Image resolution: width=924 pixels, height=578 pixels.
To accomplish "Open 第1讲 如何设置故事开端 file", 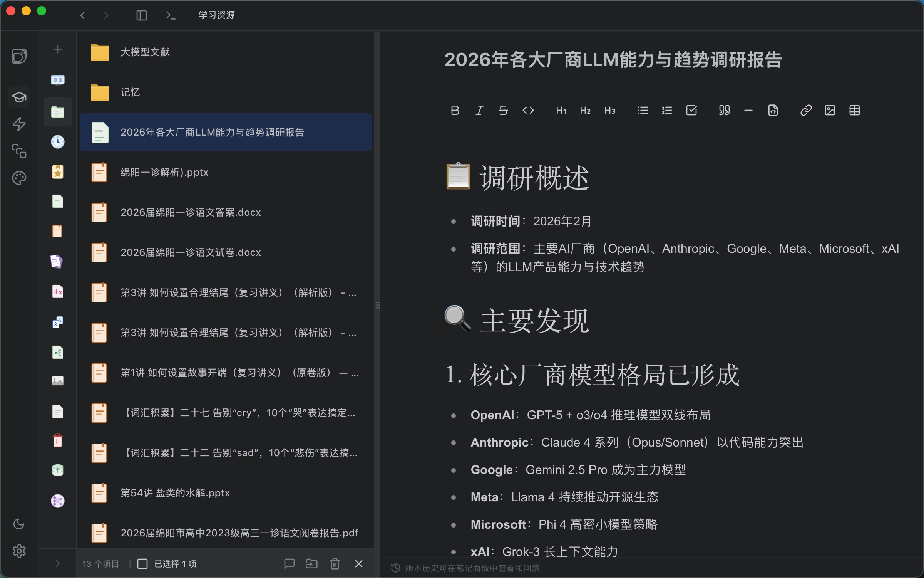I will click(226, 373).
